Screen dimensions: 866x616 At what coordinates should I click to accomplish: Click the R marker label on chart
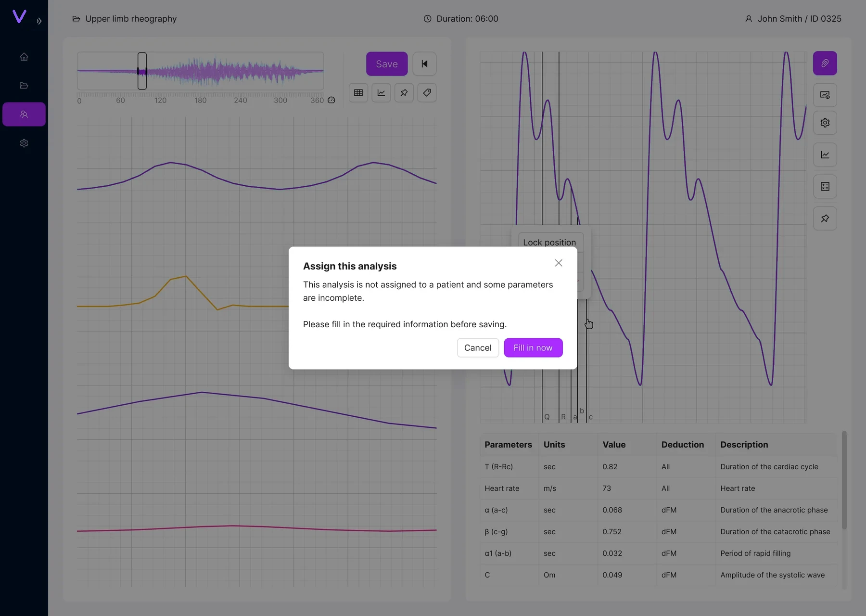pyautogui.click(x=563, y=417)
